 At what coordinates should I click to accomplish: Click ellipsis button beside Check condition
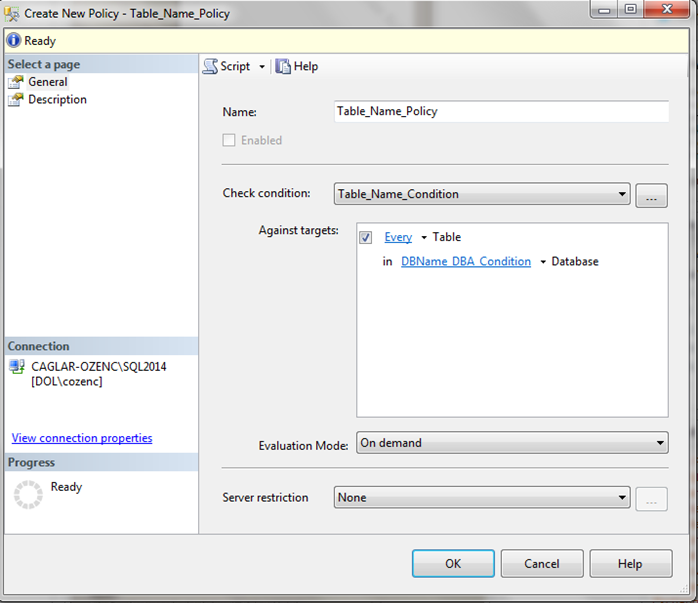[651, 196]
